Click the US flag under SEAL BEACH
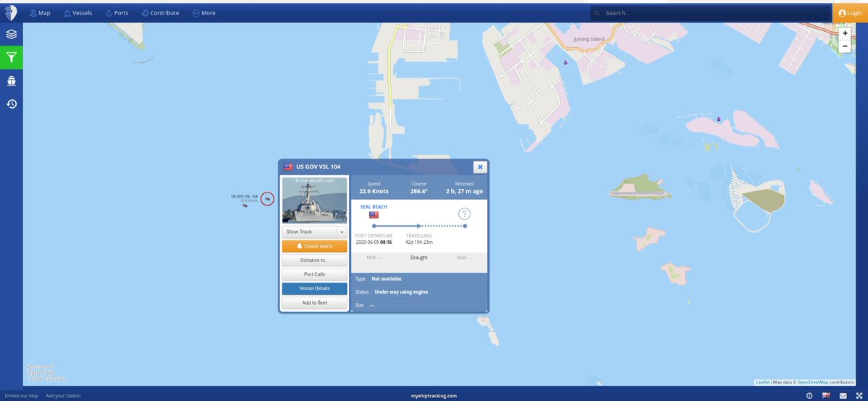Screen dimensions: 868x401 [374, 215]
